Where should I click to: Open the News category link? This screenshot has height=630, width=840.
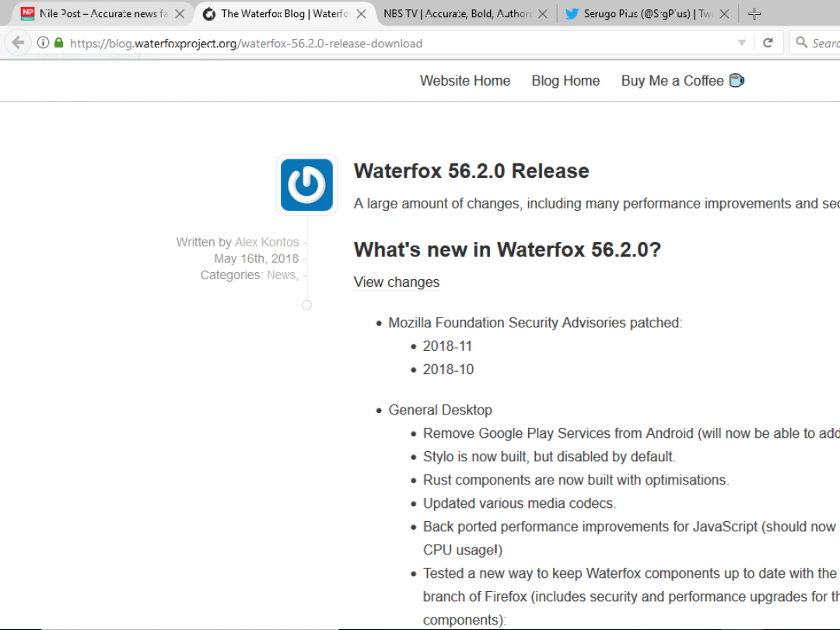(x=280, y=275)
